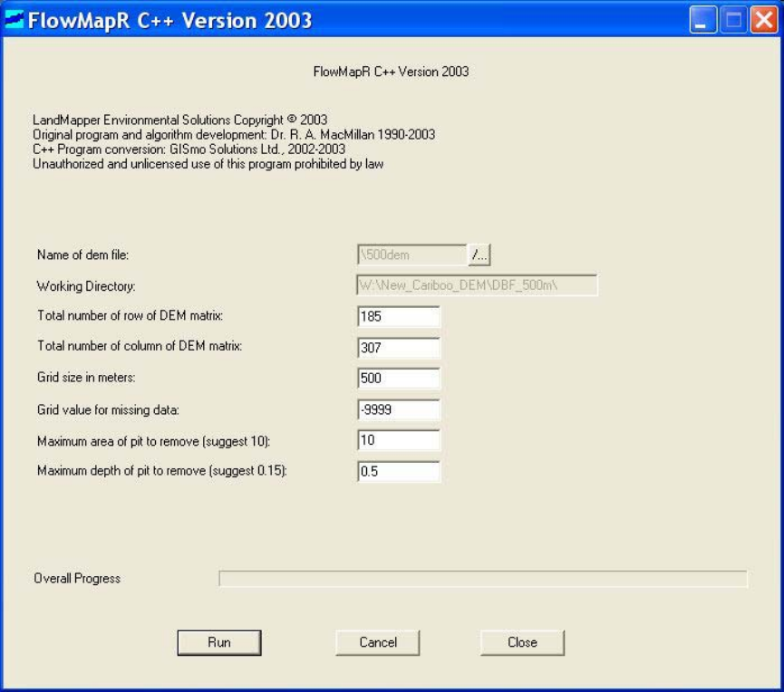Click 'Maximum area of pit to remove' label
Screen dimensions: 784x692
click(x=153, y=441)
